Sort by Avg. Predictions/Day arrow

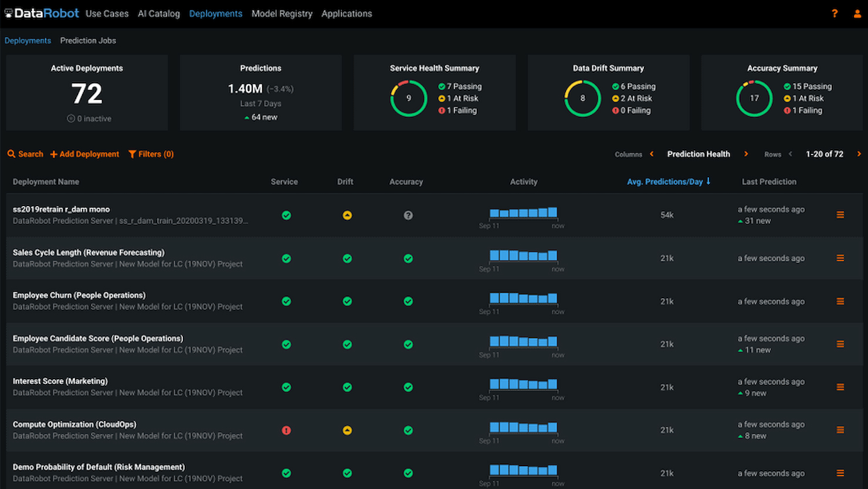pyautogui.click(x=708, y=181)
